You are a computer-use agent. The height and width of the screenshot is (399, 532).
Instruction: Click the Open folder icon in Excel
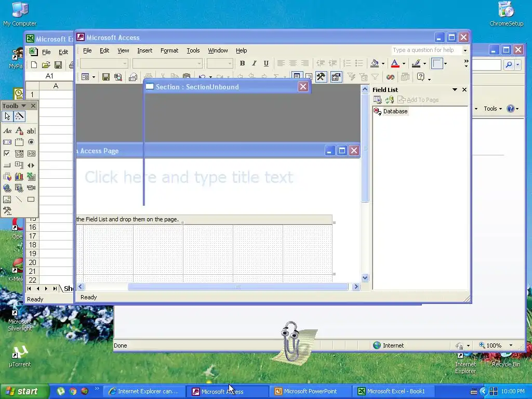pyautogui.click(x=46, y=64)
